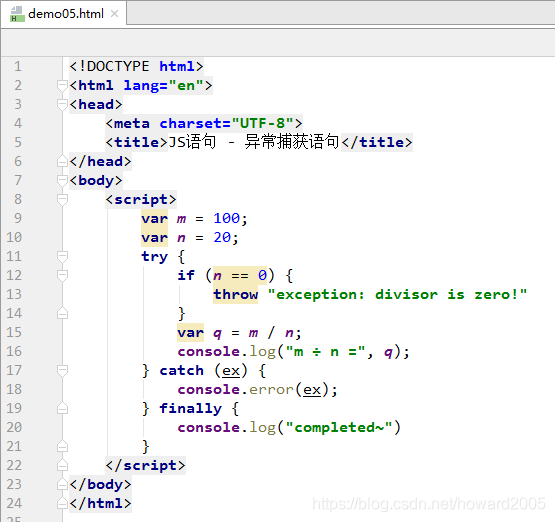Click the finally keyword
Viewport: 555px width, 522px height.
coord(190,409)
